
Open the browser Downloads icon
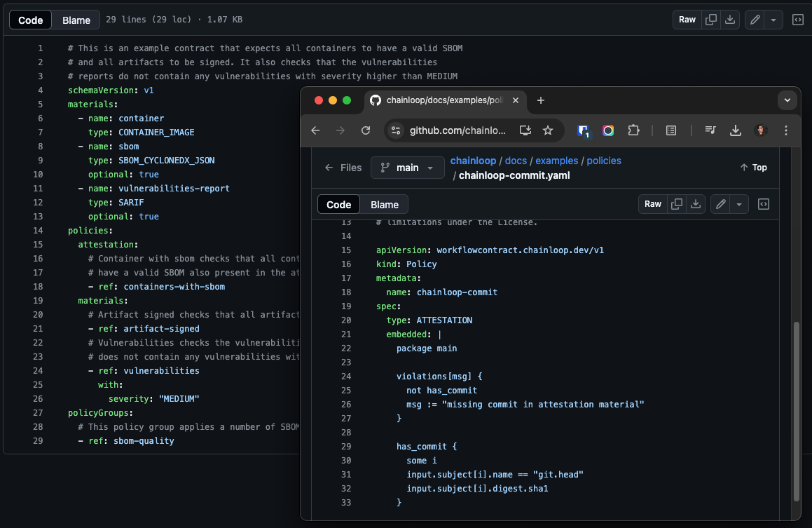[x=735, y=130]
